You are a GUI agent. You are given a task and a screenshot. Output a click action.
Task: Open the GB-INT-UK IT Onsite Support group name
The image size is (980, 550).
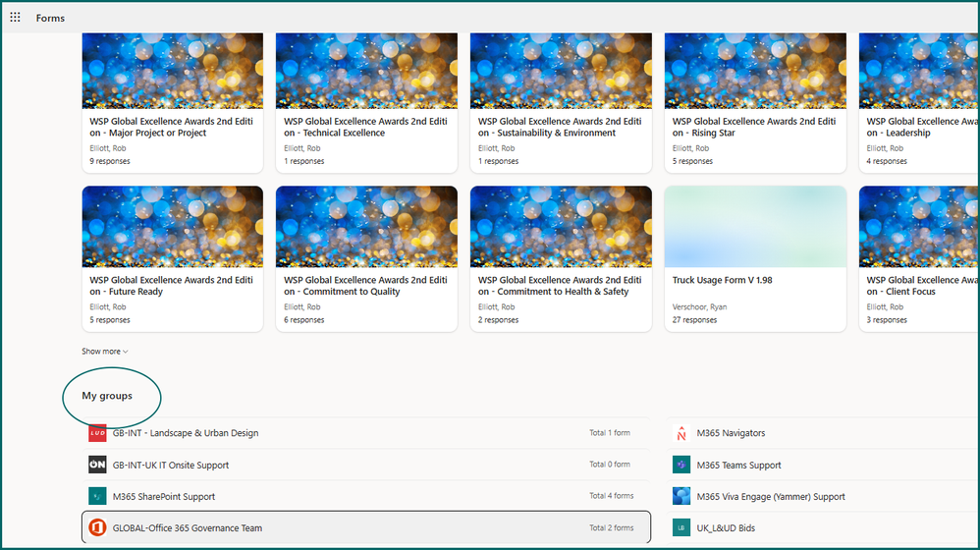point(171,465)
